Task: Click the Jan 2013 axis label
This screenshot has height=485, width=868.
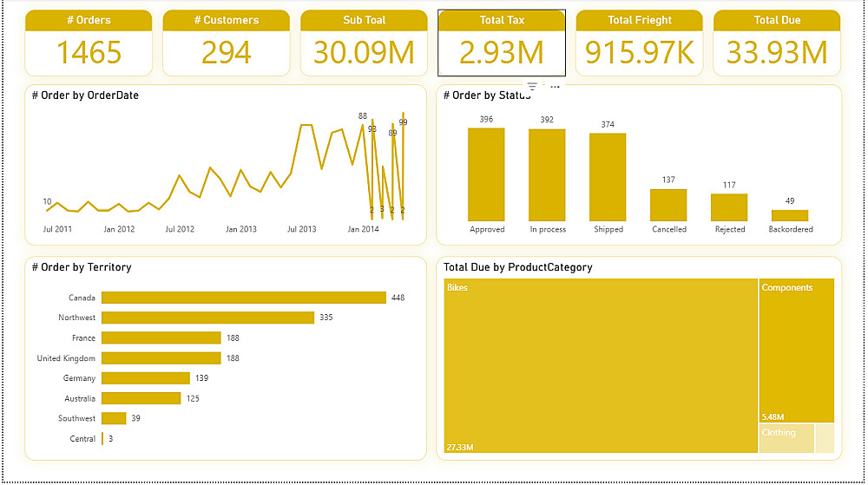Action: point(240,229)
